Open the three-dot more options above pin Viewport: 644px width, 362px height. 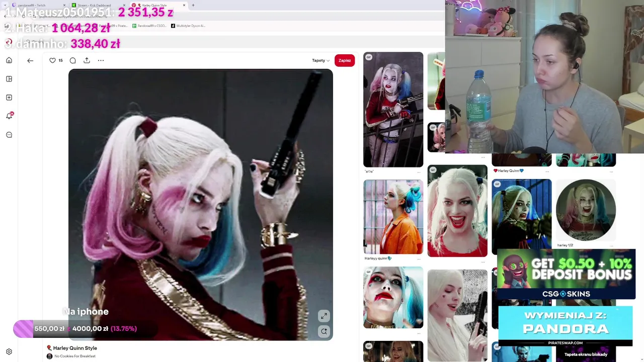[x=101, y=60]
